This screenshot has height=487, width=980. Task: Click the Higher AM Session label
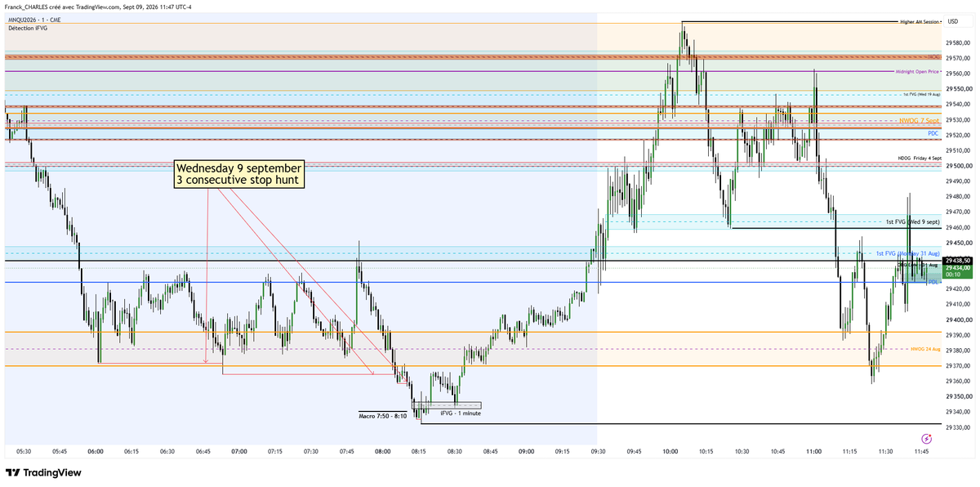(x=920, y=22)
